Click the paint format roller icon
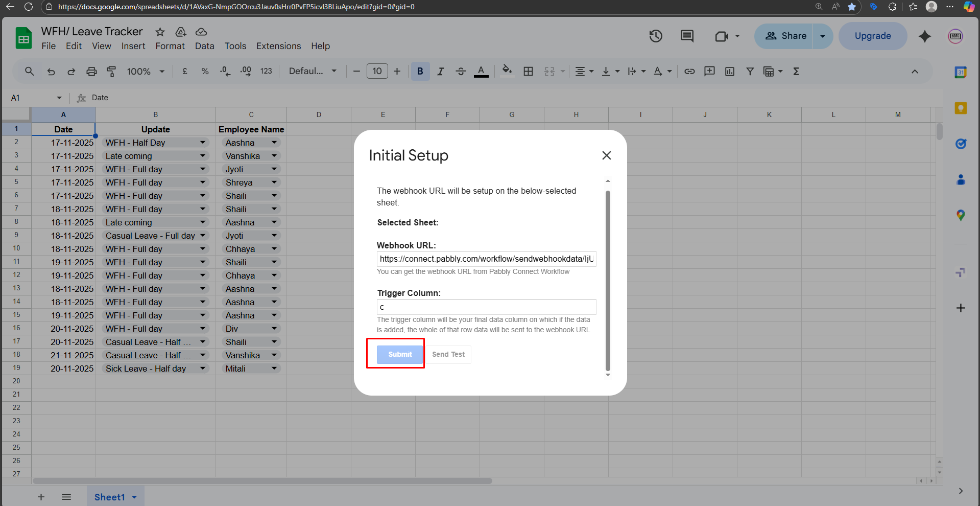Screen dimensions: 980x506 111,72
